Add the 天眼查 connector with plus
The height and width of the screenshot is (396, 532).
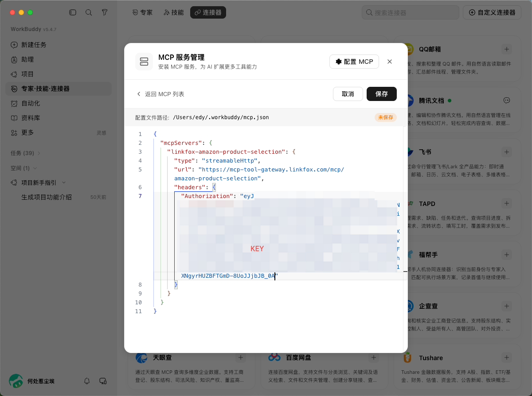pos(241,357)
